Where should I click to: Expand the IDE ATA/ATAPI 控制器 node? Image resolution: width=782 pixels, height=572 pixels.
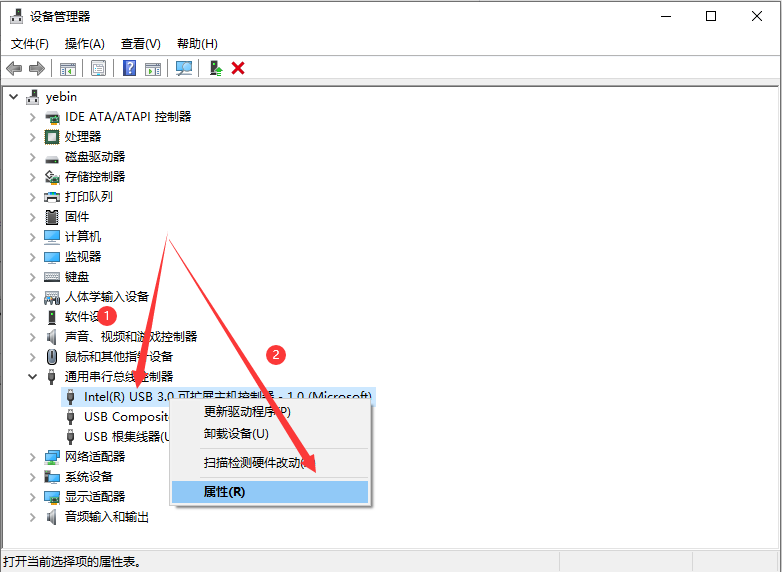tap(33, 117)
